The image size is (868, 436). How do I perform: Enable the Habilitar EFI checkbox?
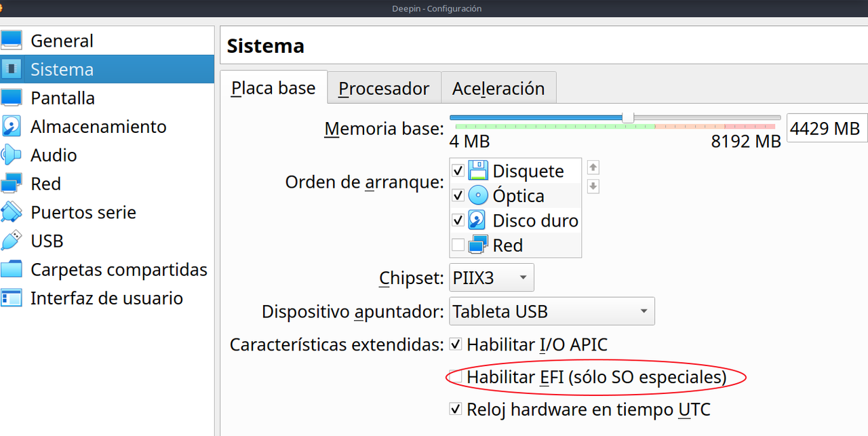[456, 376]
